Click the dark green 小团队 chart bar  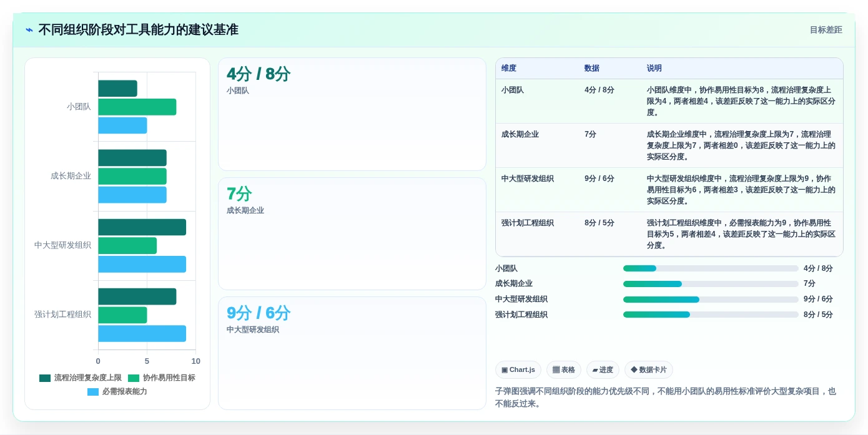[117, 89]
